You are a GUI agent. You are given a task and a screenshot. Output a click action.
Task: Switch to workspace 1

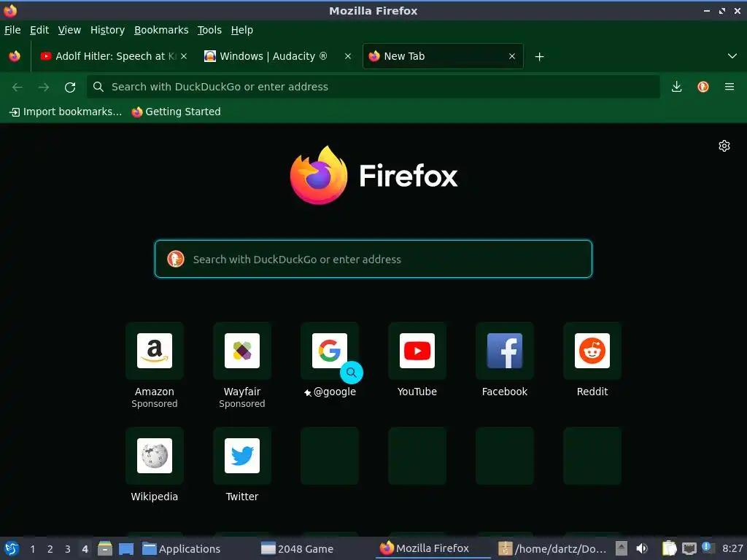(32, 549)
